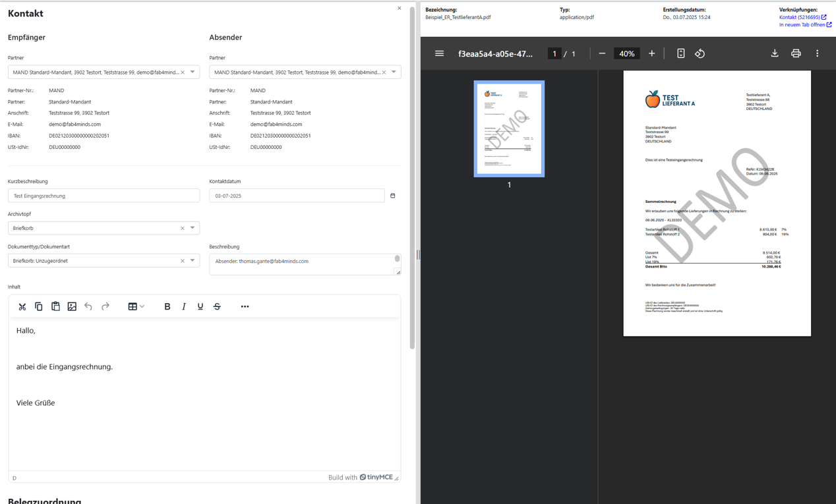Insert image using the editor toolbar icon
Image resolution: width=836 pixels, height=504 pixels.
tap(72, 306)
